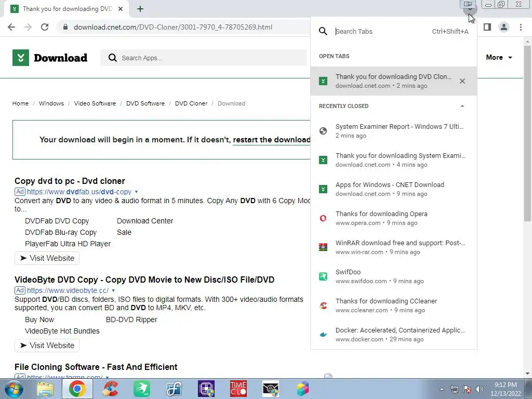The image size is (532, 399).
Task: Click the green Download logo icon
Action: [21, 58]
